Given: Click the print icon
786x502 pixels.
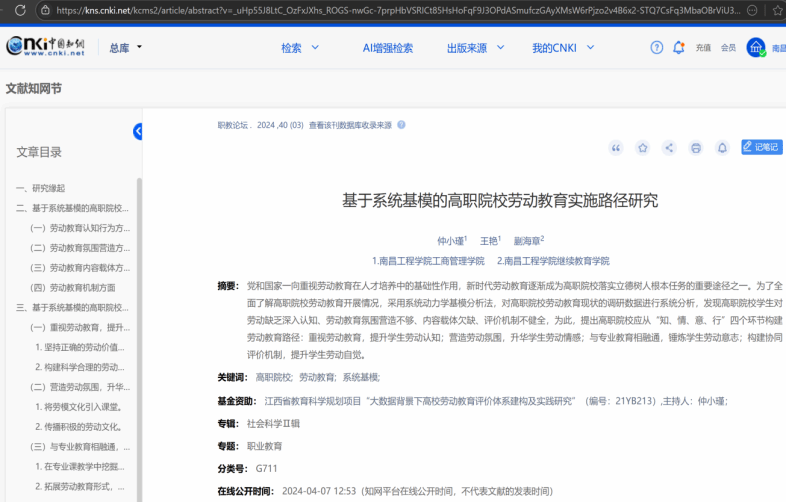Looking at the screenshot, I should point(696,148).
